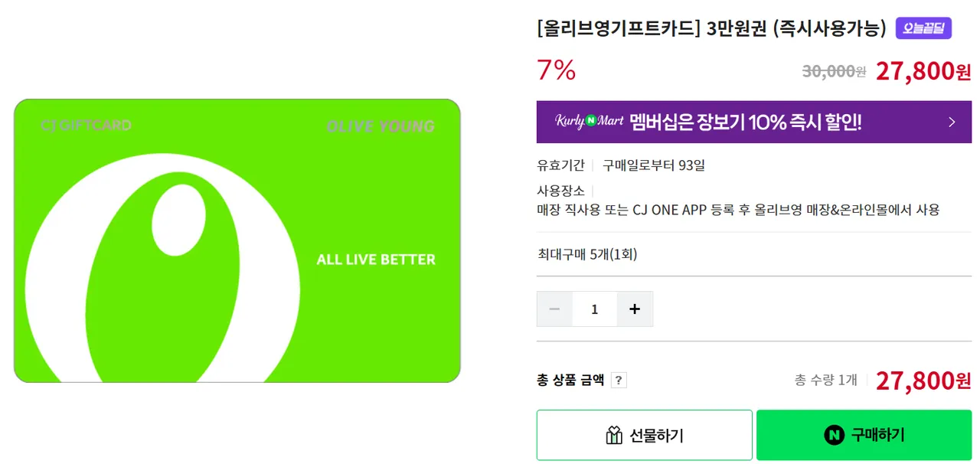Click the Kurly N Mart logo
Viewport: 980px width, 464px height.
[589, 122]
